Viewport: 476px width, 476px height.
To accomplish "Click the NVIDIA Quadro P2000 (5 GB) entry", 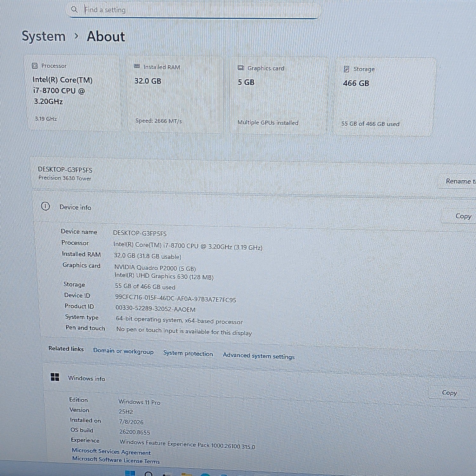I will tap(155, 268).
